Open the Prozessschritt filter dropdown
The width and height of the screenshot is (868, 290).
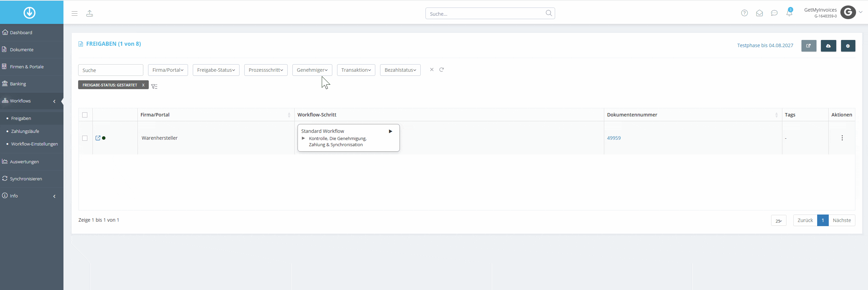click(266, 70)
